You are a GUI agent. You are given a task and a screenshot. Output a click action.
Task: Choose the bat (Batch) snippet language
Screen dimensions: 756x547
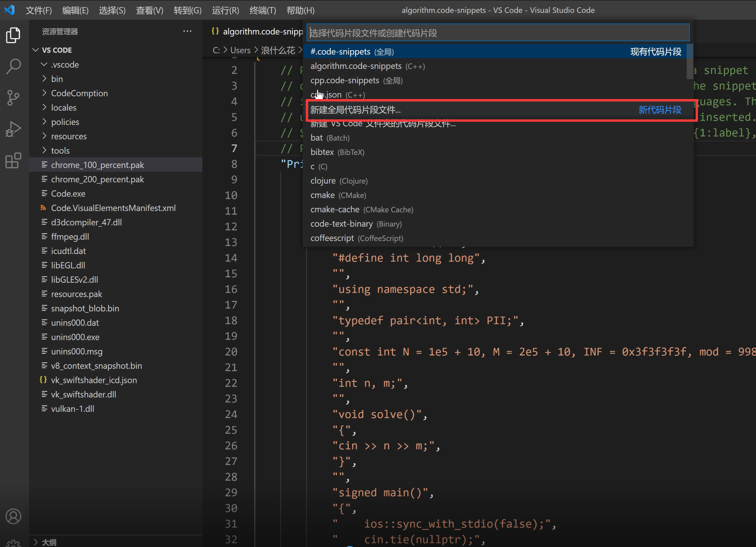(496, 138)
